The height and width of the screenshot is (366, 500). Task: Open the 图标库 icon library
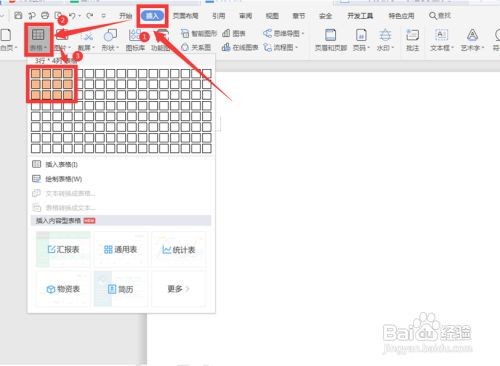pyautogui.click(x=135, y=39)
